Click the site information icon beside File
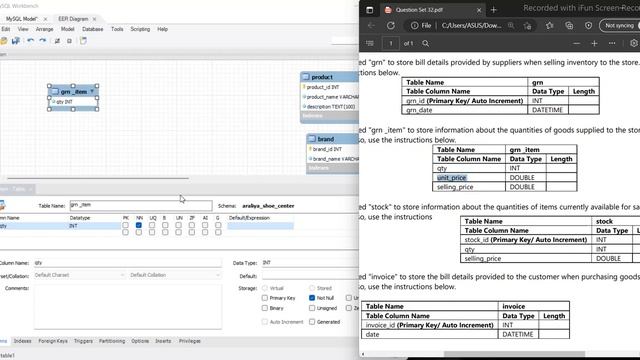 [x=414, y=25]
